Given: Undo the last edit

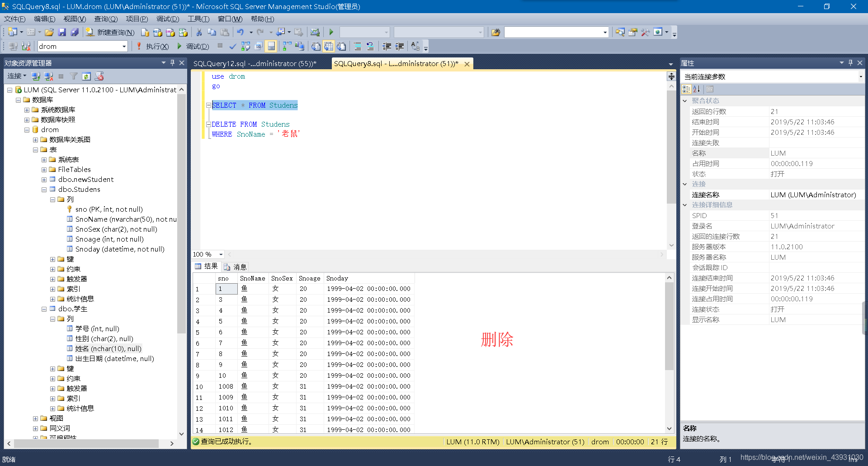Looking at the screenshot, I should pos(240,32).
